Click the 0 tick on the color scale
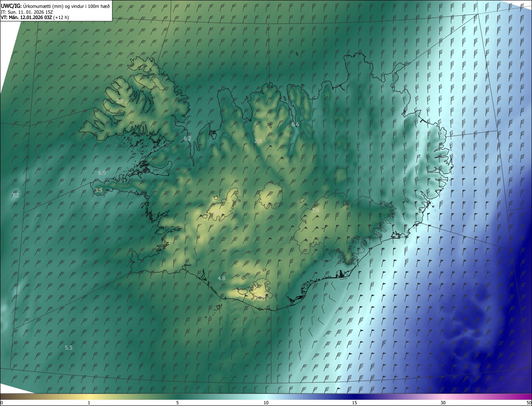This screenshot has width=532, height=406. [2, 403]
